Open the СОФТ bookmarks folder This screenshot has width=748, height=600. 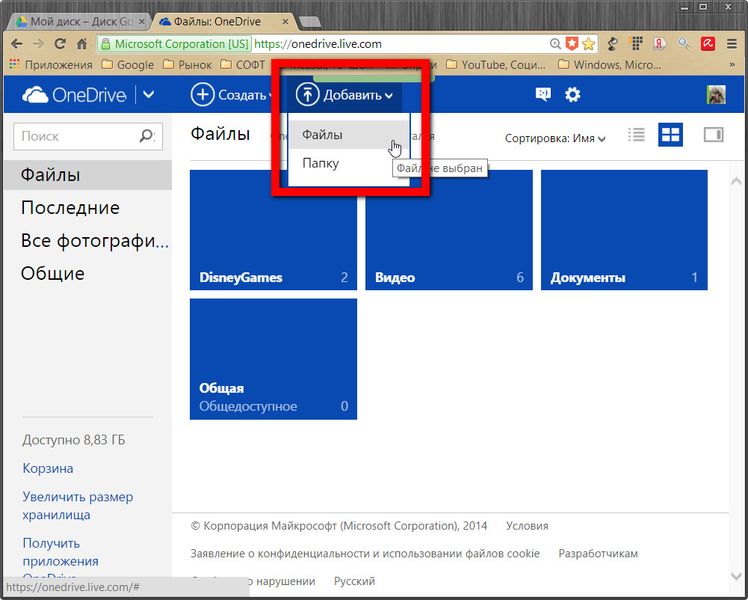(x=243, y=65)
